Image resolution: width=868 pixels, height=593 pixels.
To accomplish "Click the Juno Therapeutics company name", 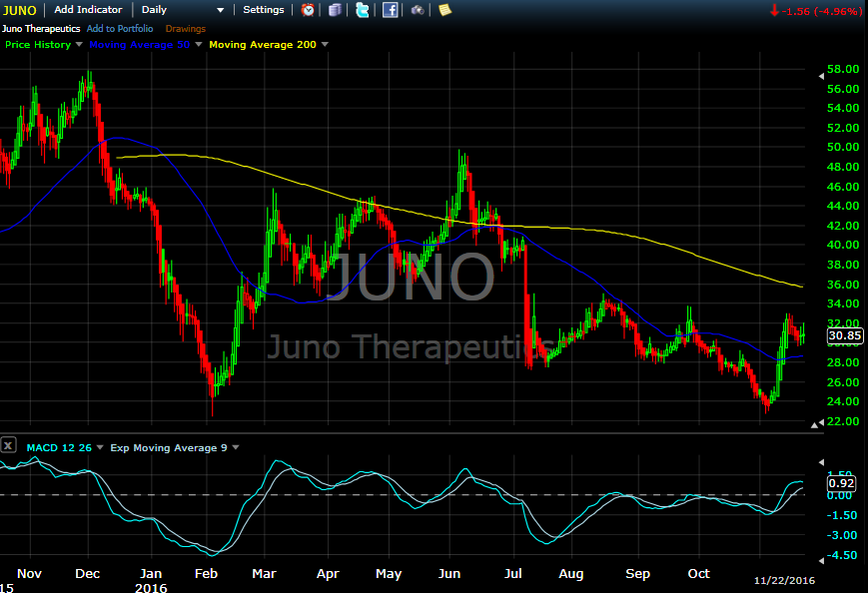I will (41, 29).
